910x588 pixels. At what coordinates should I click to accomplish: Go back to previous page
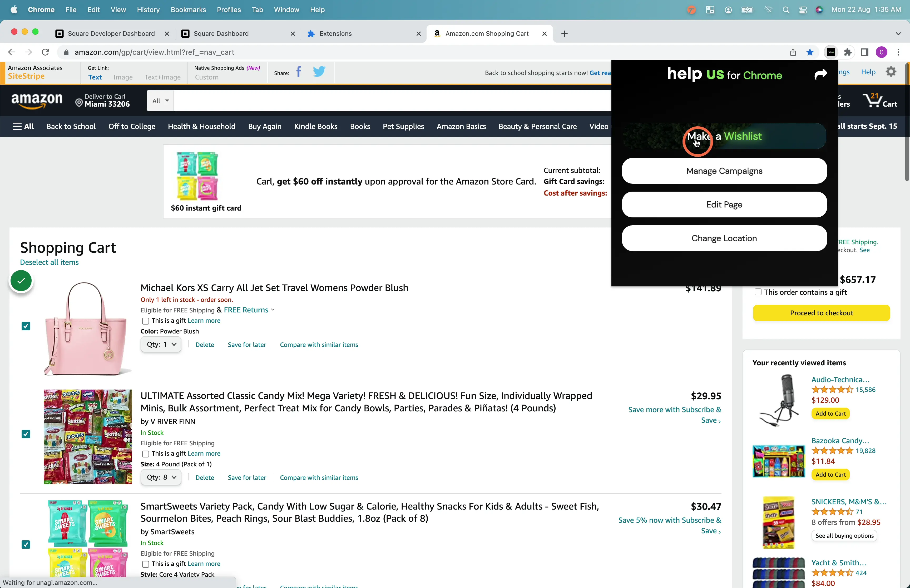click(x=12, y=52)
